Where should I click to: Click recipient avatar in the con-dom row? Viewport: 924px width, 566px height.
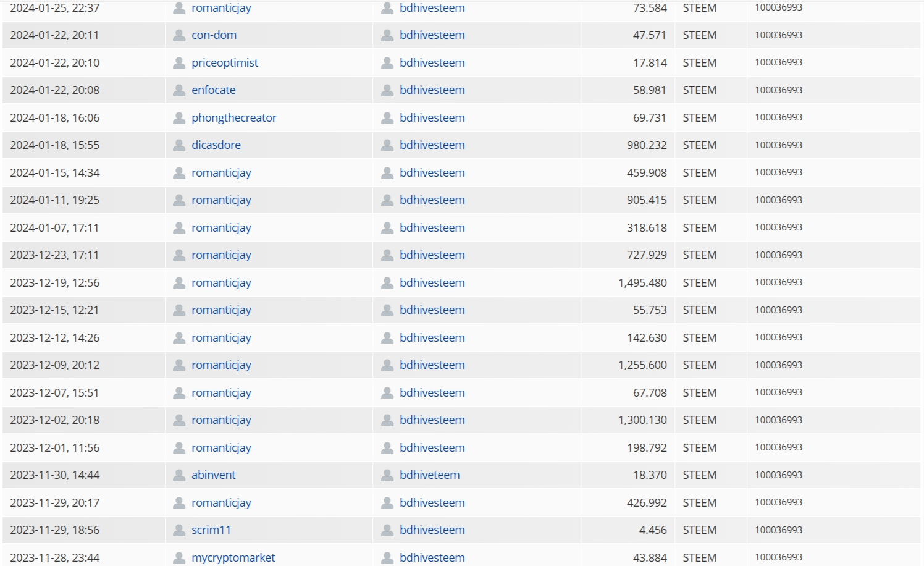click(387, 35)
